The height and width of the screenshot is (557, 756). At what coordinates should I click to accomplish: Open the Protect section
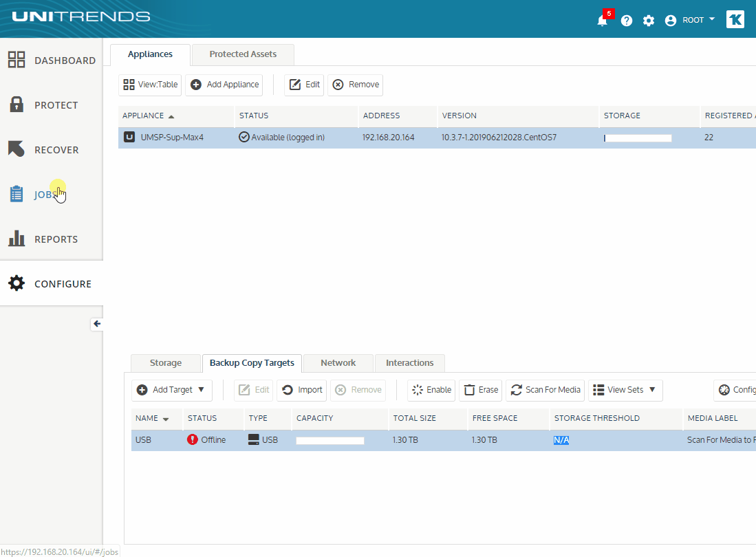(47, 105)
